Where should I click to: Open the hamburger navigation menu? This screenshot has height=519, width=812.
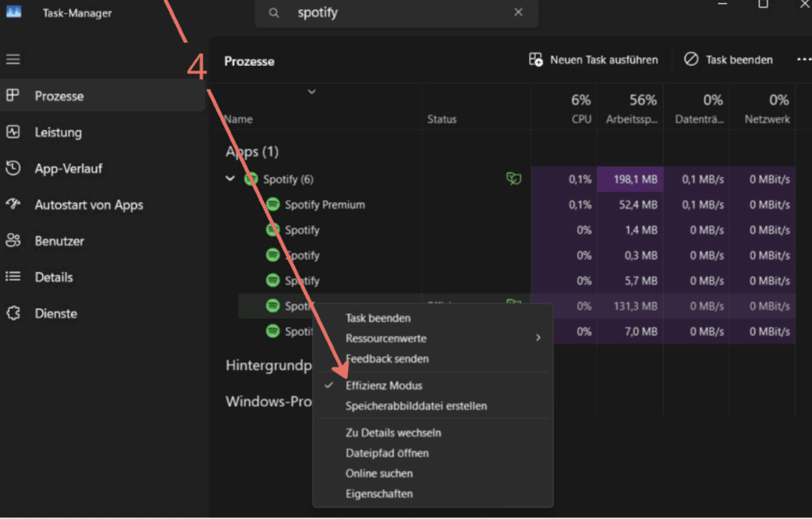13,59
